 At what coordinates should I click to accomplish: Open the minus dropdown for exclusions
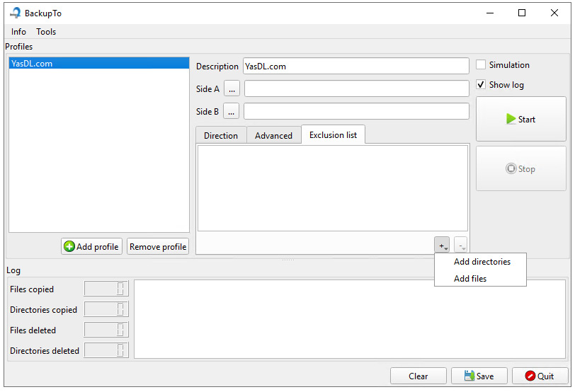(x=460, y=245)
